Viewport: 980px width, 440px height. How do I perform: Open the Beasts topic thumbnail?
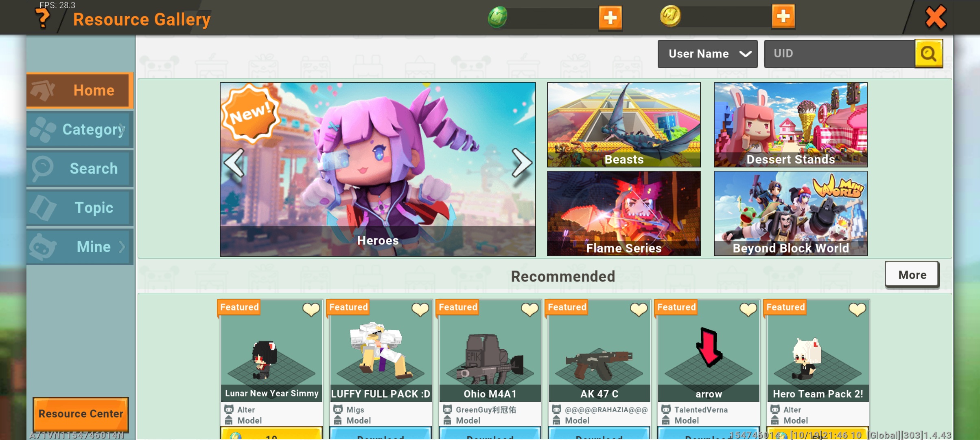tap(623, 125)
